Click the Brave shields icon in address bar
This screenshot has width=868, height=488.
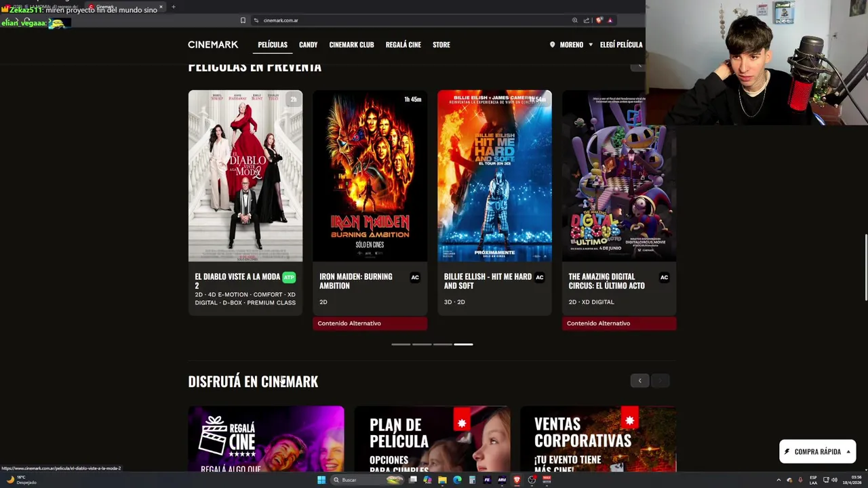tap(599, 20)
